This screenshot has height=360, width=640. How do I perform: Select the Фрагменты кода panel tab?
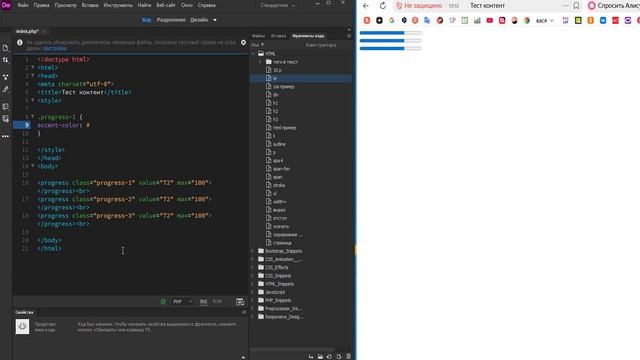[x=308, y=36]
